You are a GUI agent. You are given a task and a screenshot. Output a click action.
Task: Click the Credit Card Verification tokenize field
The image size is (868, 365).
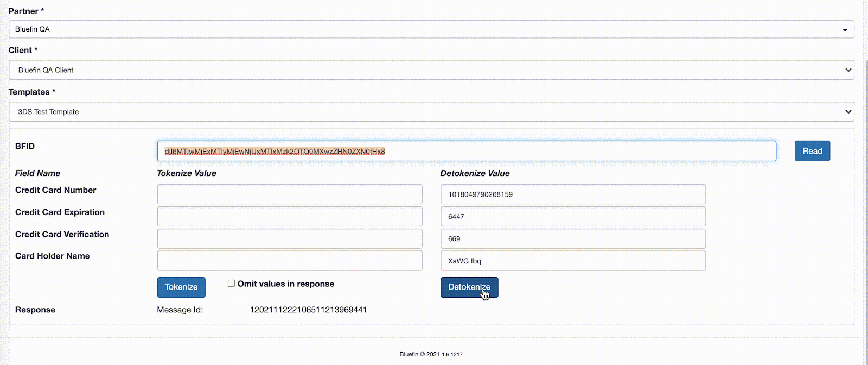290,238
